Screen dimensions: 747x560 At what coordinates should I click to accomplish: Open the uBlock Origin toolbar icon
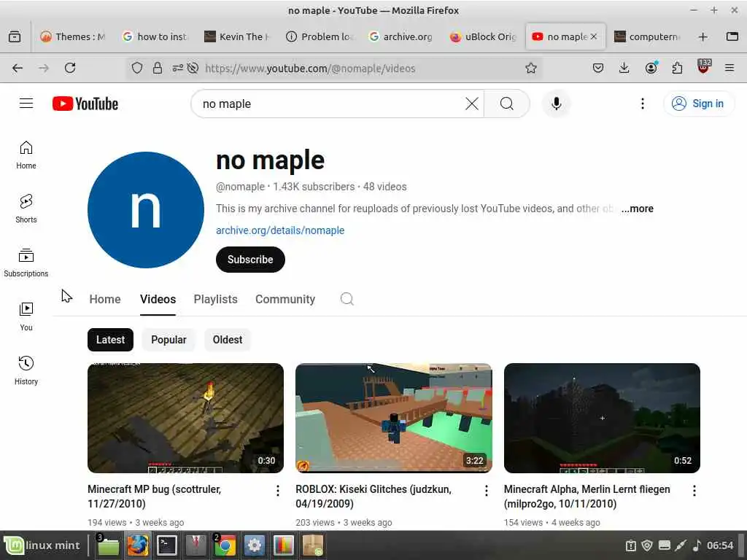[x=704, y=67]
